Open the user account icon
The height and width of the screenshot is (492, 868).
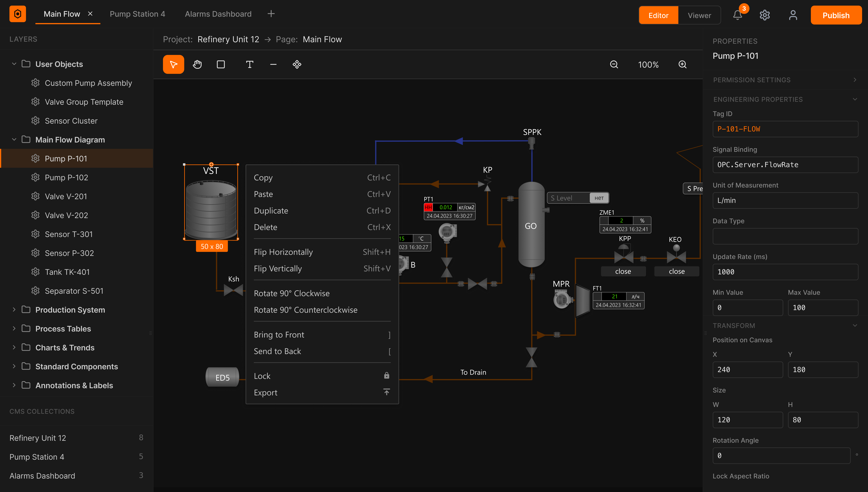click(793, 15)
